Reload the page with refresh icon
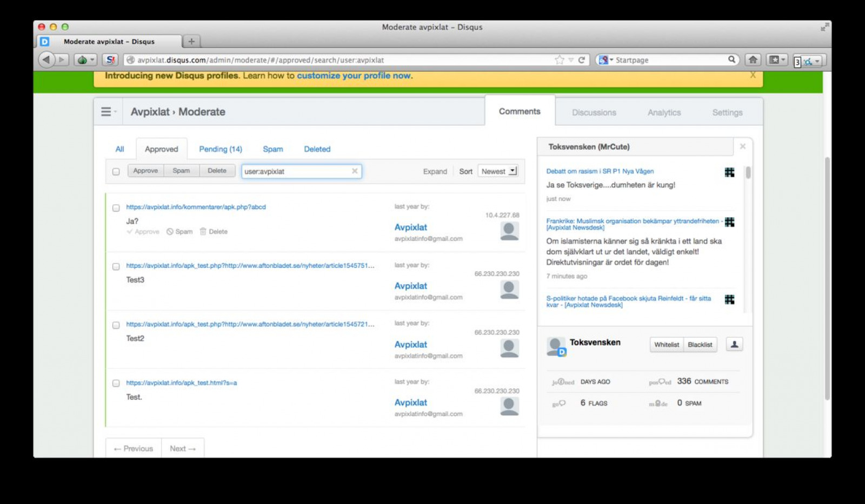865x504 pixels. click(x=582, y=60)
